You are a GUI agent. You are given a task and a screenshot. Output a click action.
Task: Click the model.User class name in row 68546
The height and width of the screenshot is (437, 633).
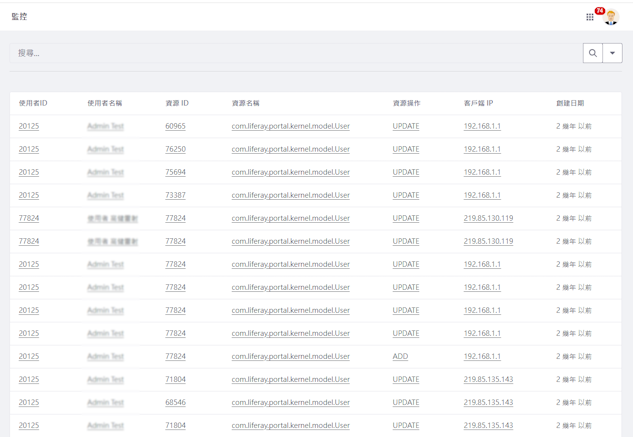291,402
